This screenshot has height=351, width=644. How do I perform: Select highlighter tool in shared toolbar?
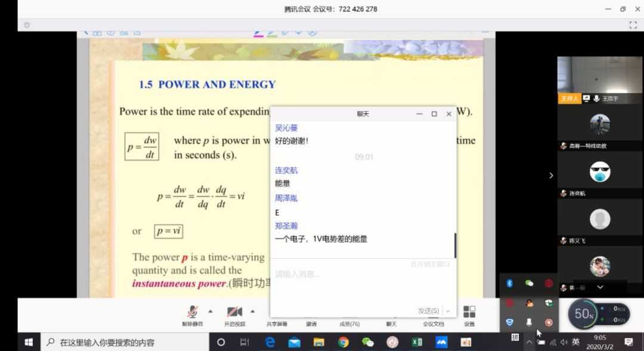(271, 33)
